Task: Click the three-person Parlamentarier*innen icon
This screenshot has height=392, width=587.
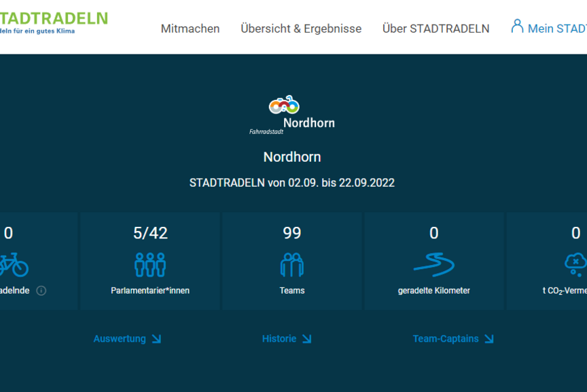Action: pyautogui.click(x=150, y=264)
